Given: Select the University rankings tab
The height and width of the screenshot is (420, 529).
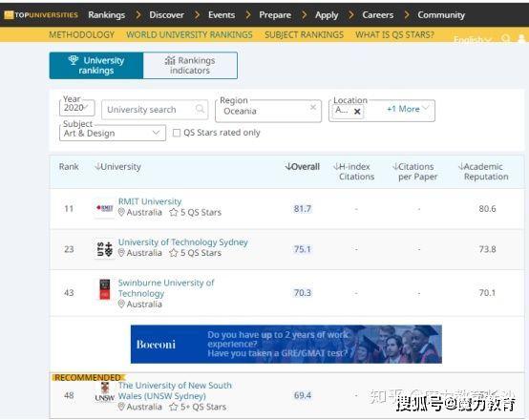Looking at the screenshot, I should 96,66.
